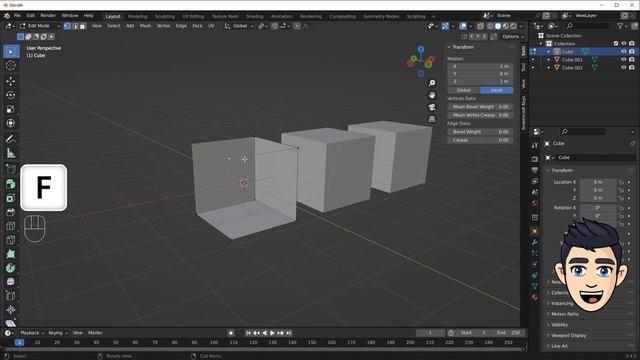Toggle X-ray view
The image size is (640, 360).
[x=481, y=26]
